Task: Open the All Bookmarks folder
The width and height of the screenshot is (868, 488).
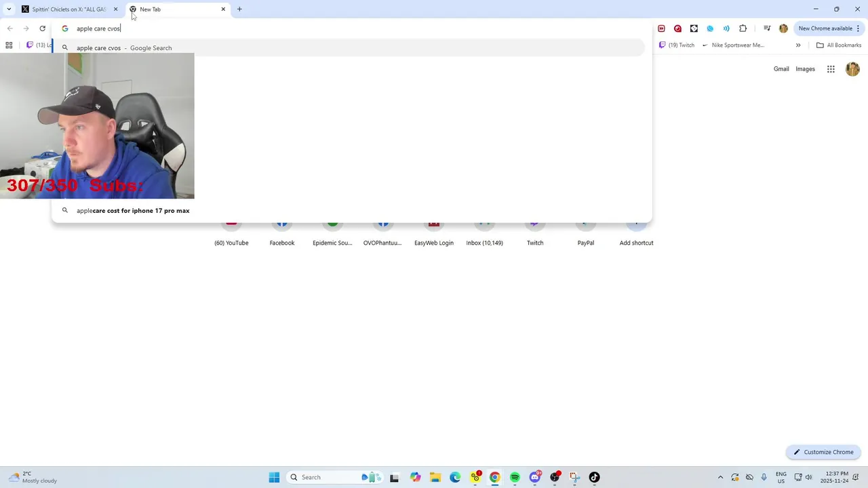Action: [x=839, y=45]
